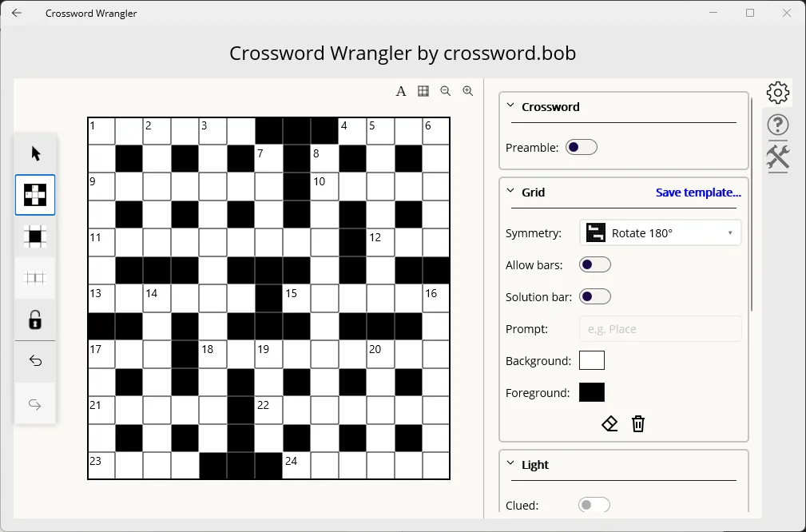Image resolution: width=806 pixels, height=532 pixels.
Task: Open settings gear icon
Action: 778,93
